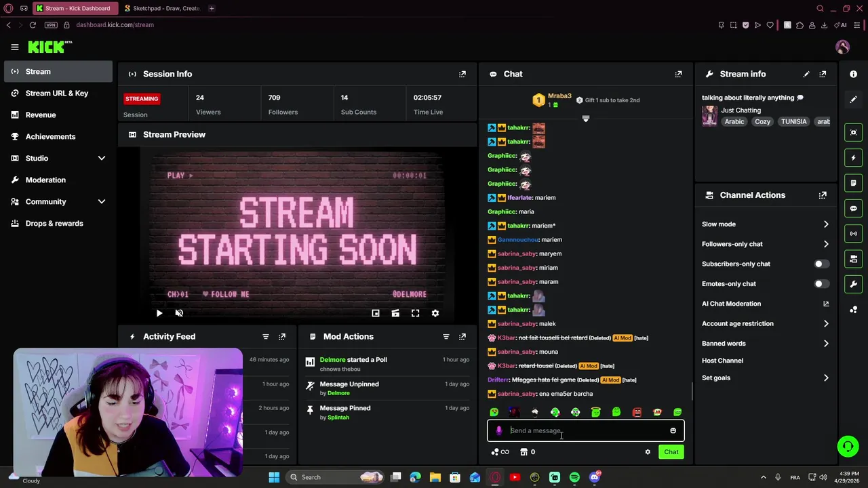Pop out the Stream info panel
This screenshot has height=488, width=868.
[x=823, y=74]
